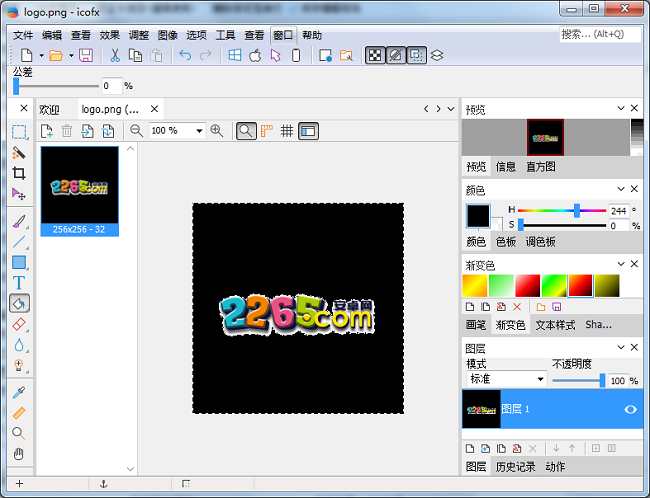Screen dimensions: 650x498
Task: Toggle the checkerboard transparency background button
Action: coord(374,55)
